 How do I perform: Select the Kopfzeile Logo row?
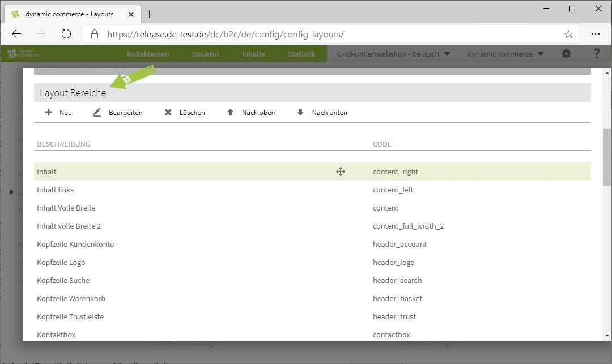(x=312, y=262)
